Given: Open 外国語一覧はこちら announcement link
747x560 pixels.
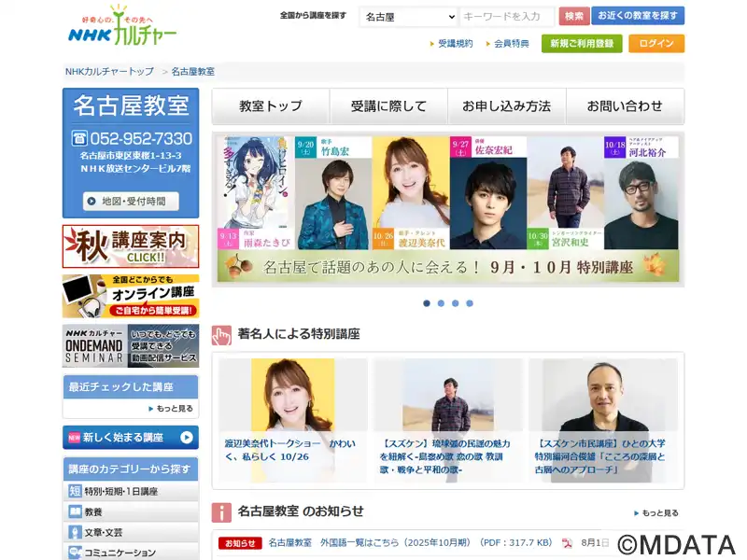Looking at the screenshot, I should pyautogui.click(x=410, y=543).
